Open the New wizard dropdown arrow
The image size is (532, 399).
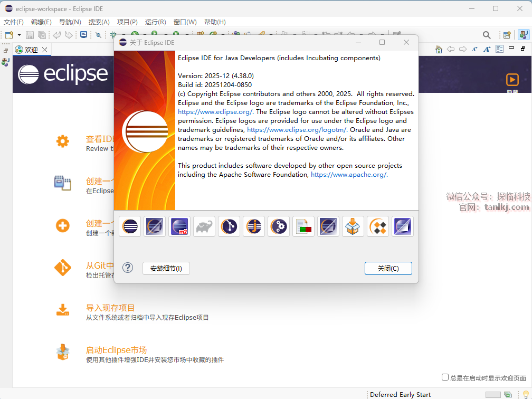pyautogui.click(x=20, y=35)
